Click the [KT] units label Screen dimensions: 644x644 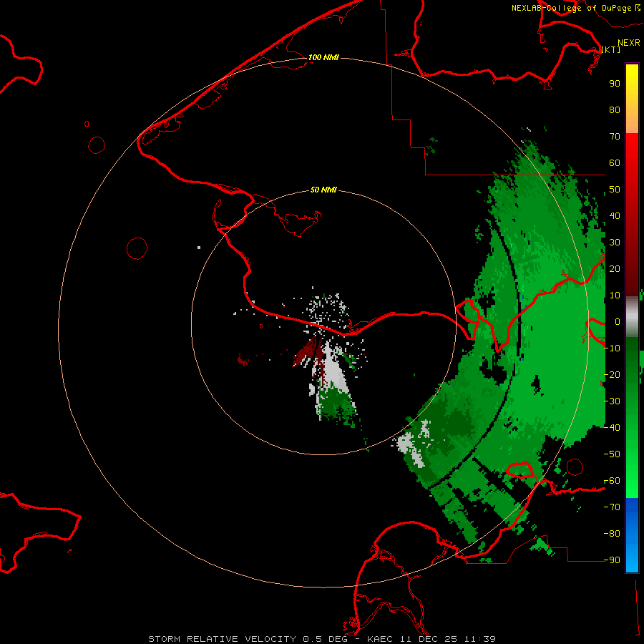[x=611, y=49]
